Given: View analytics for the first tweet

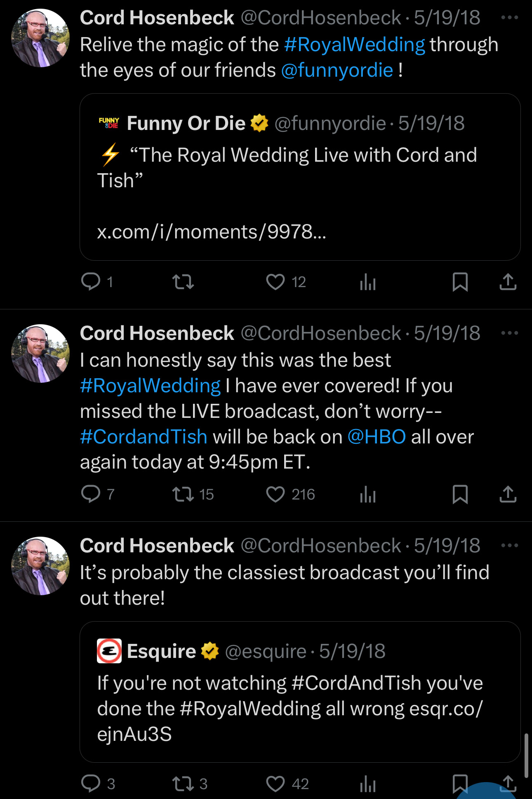Looking at the screenshot, I should [367, 283].
